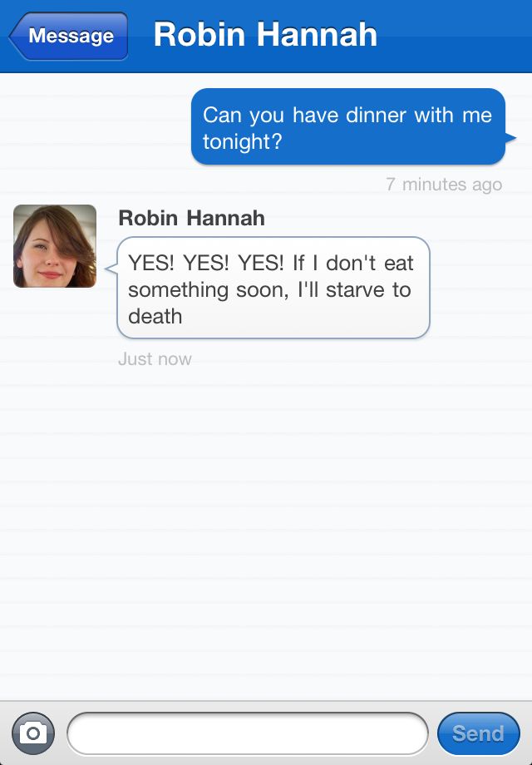Click the word "death" in Robin's reply
Screen dimensions: 532x765
click(x=155, y=317)
